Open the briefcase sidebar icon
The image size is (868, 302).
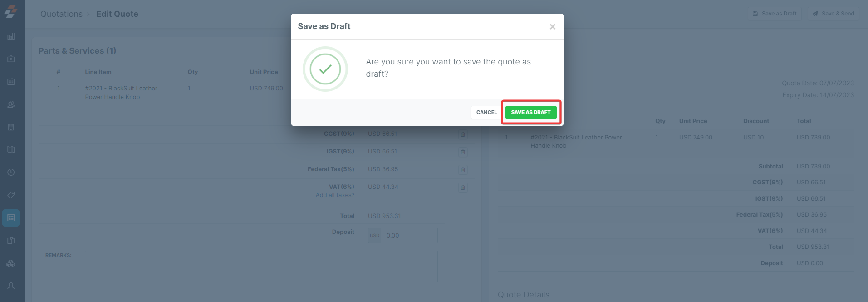tap(11, 59)
